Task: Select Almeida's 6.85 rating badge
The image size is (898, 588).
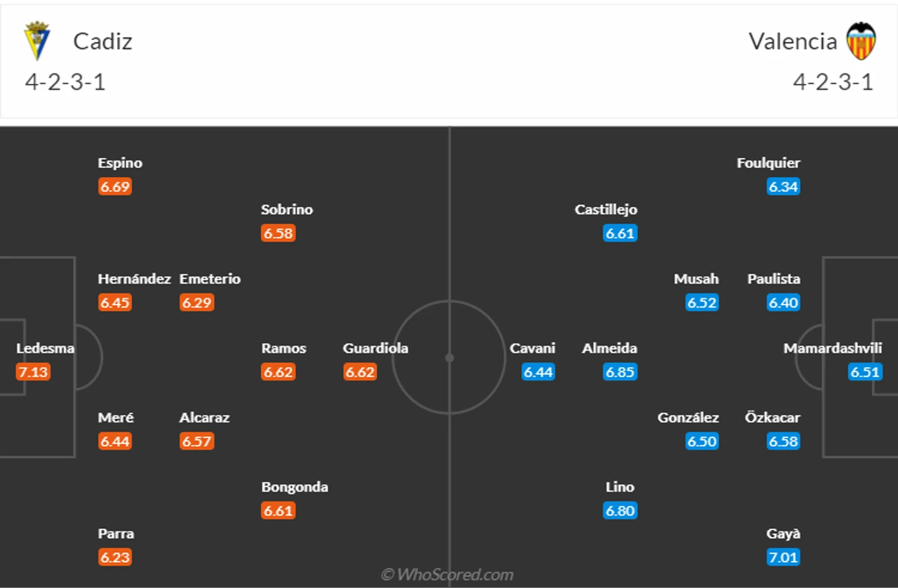Action: pos(620,372)
